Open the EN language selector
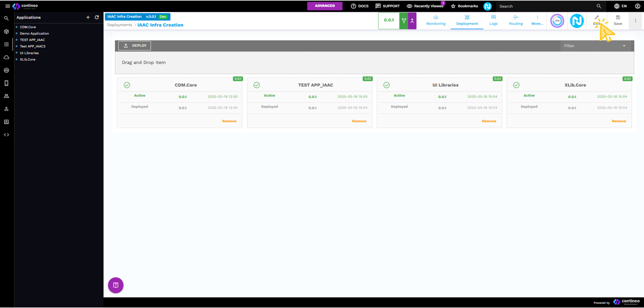644x308 pixels. point(620,6)
